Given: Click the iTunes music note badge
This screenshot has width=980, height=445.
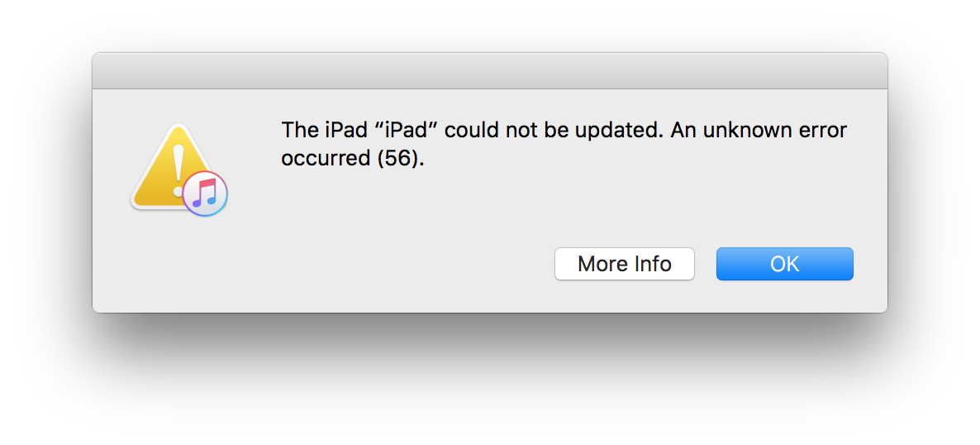Looking at the screenshot, I should click(204, 194).
